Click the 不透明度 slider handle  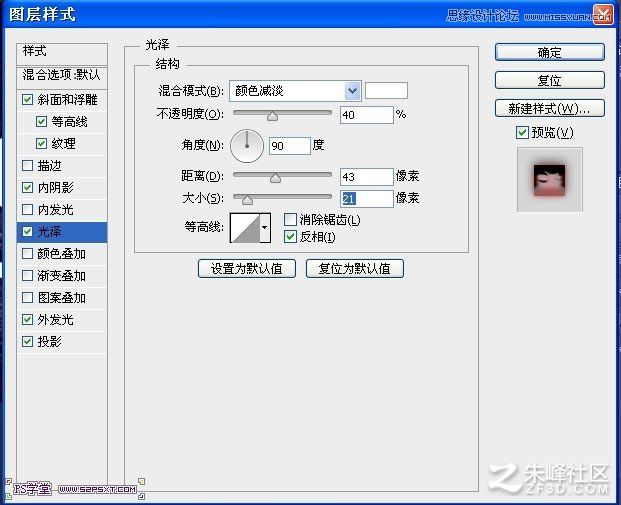click(272, 116)
